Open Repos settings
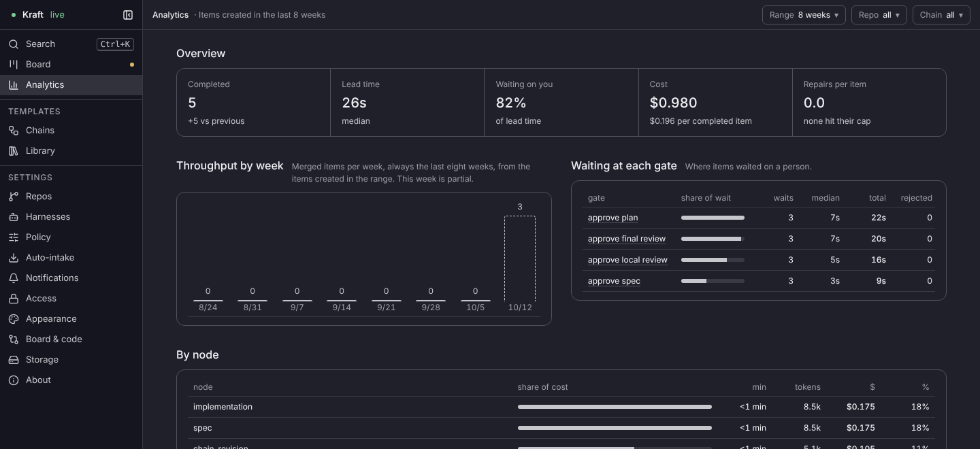 click(x=71, y=197)
